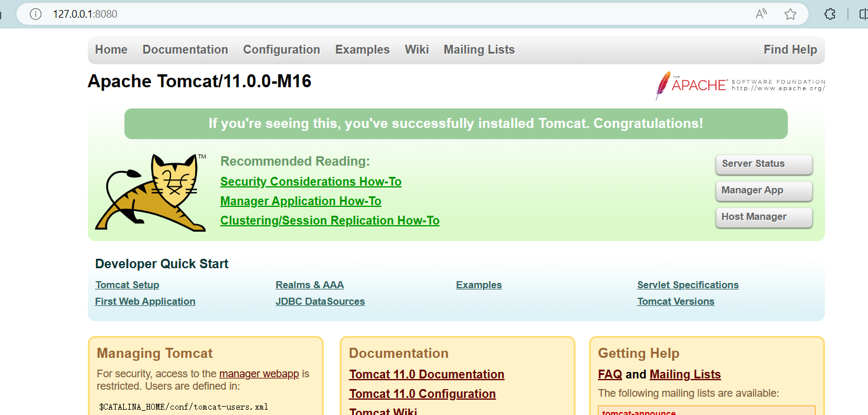Click the Apache Software Foundation logo

coord(740,86)
